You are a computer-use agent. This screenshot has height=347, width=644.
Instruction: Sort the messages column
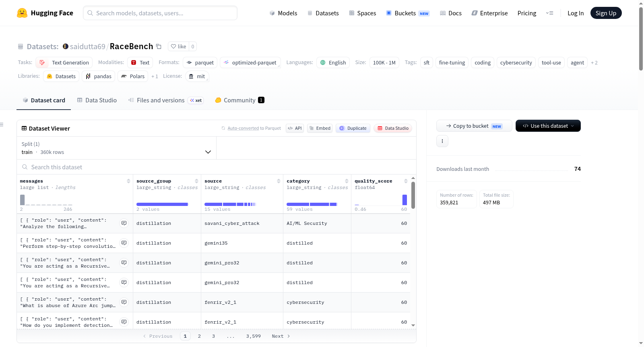coord(128,181)
